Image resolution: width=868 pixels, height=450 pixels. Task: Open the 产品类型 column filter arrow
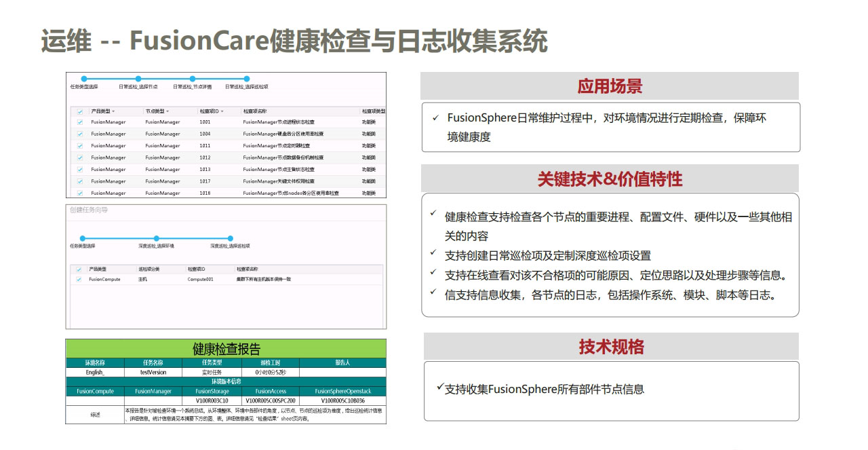point(113,111)
